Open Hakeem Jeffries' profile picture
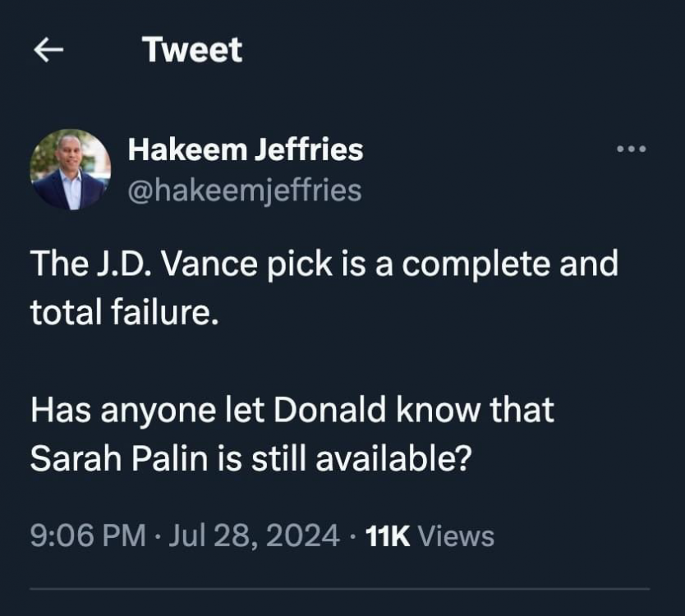The height and width of the screenshot is (616, 685). pyautogui.click(x=70, y=169)
